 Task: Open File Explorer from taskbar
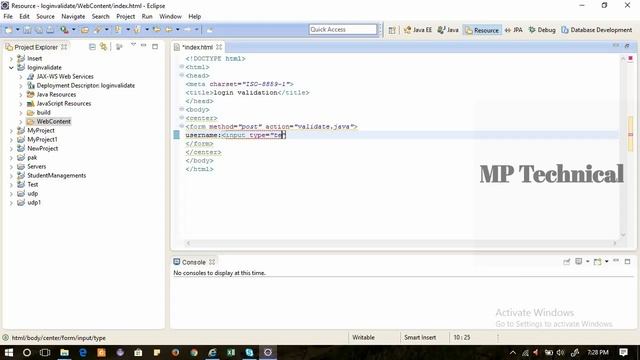[x=64, y=352]
